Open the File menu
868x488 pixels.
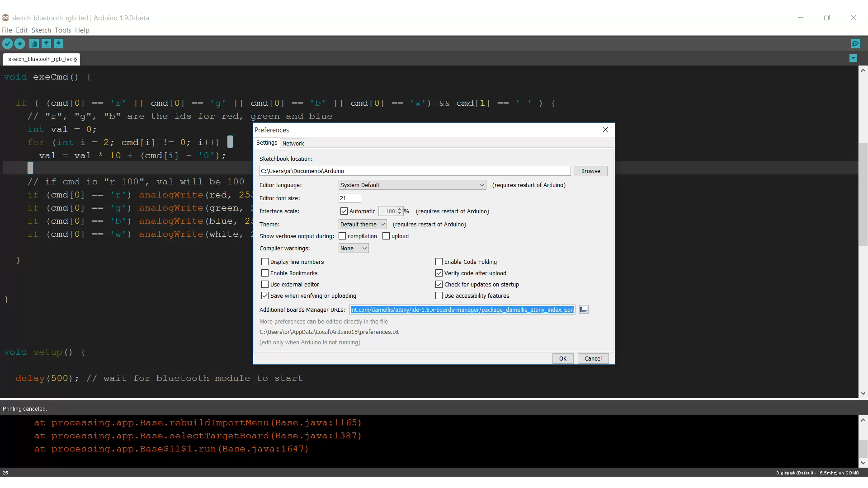click(7, 30)
